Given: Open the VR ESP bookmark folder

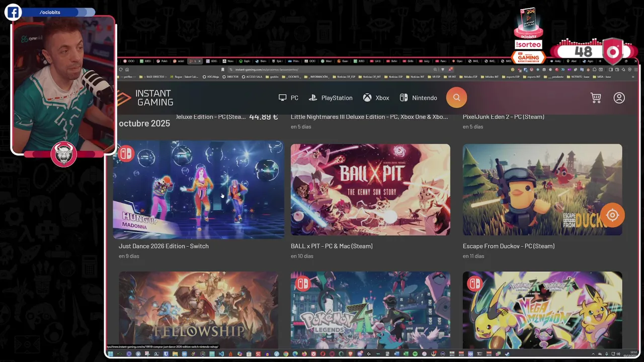Looking at the screenshot, I should pos(434,77).
